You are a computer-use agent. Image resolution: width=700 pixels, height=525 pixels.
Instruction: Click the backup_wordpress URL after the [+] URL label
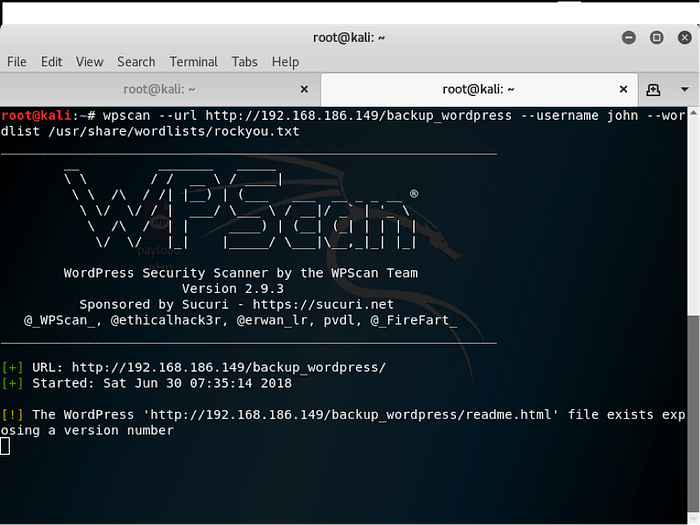coord(228,367)
